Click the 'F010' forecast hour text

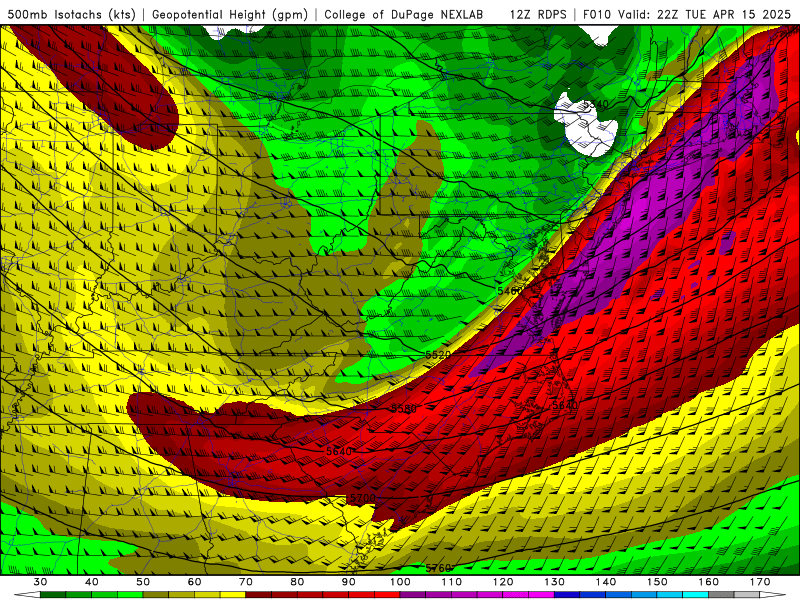(x=597, y=15)
